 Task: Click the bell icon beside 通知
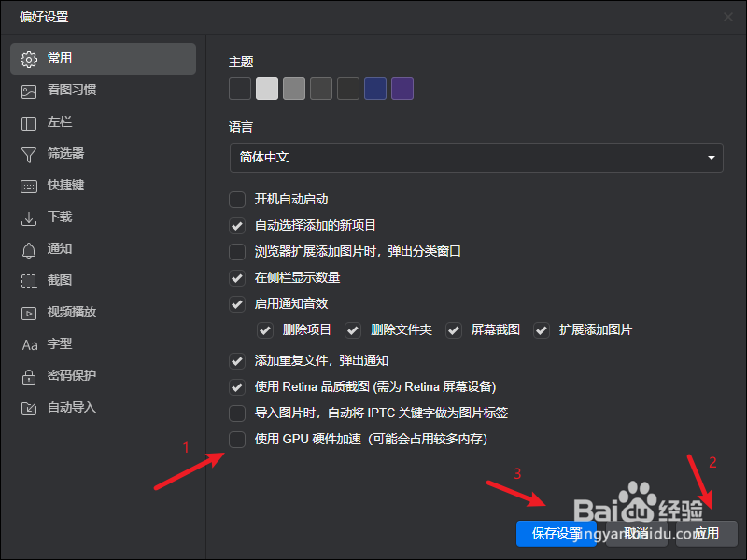(x=29, y=250)
